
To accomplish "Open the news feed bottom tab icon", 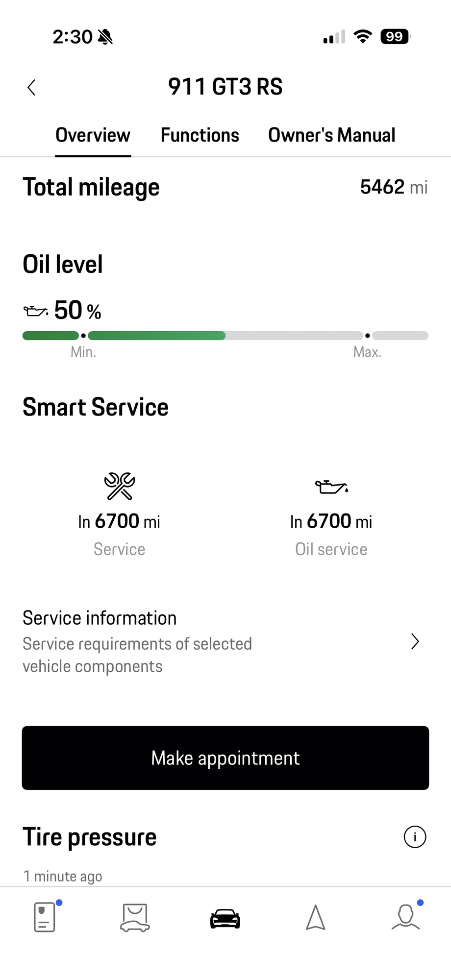I will (45, 917).
